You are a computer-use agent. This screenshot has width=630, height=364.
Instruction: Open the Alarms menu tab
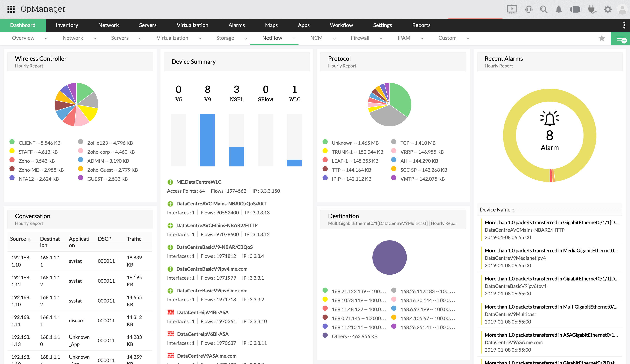pyautogui.click(x=236, y=25)
